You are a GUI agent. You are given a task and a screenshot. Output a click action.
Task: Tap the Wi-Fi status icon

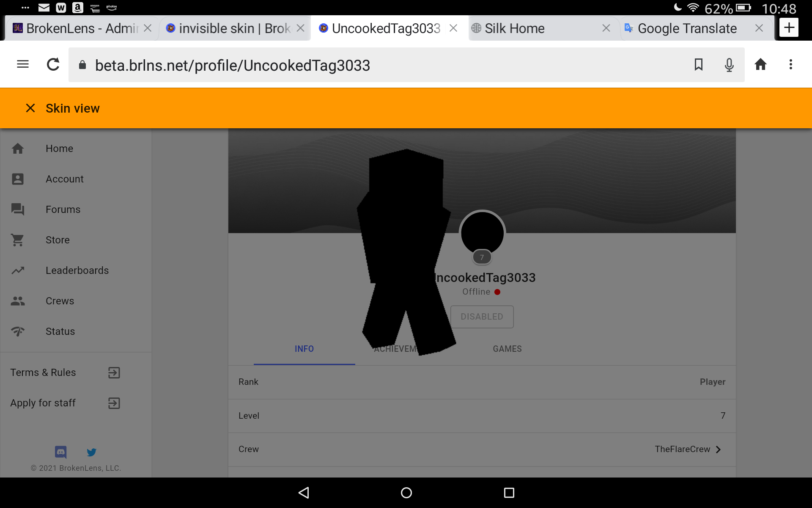coord(693,8)
